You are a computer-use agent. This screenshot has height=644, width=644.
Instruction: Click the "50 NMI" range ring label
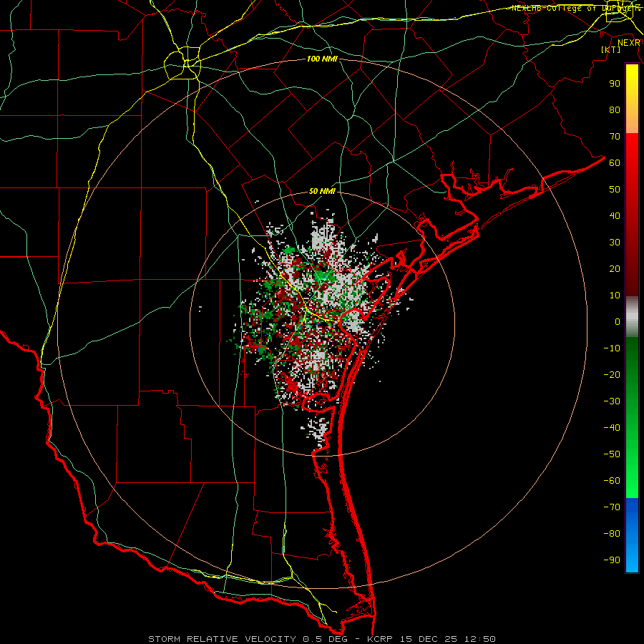click(322, 191)
